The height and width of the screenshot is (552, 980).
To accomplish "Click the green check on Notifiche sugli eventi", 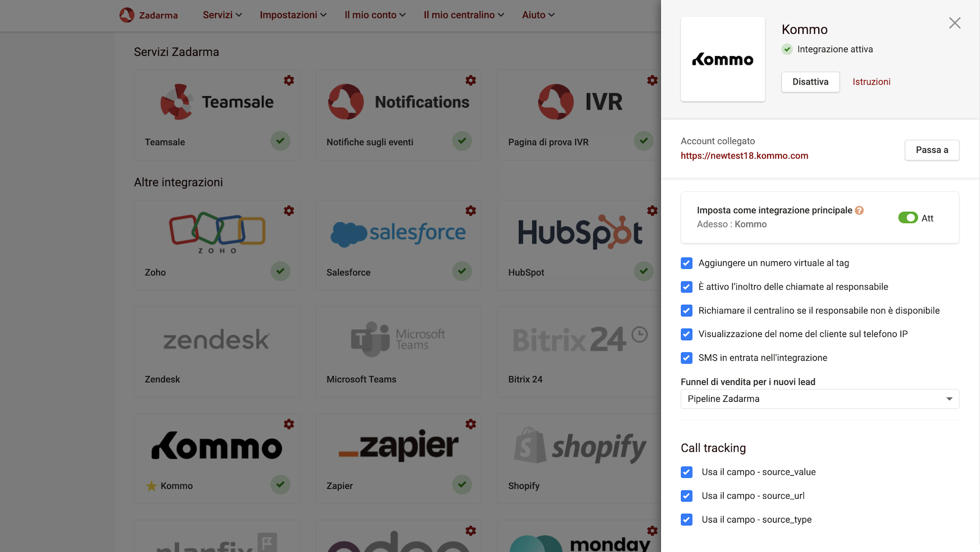I will coord(462,141).
